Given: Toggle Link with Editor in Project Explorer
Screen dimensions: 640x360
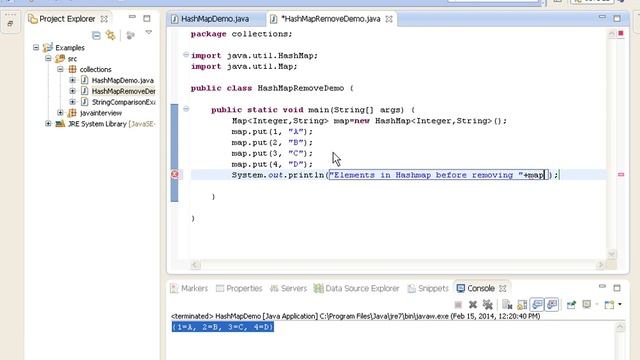Looking at the screenshot, I should pyautogui.click(x=111, y=36).
